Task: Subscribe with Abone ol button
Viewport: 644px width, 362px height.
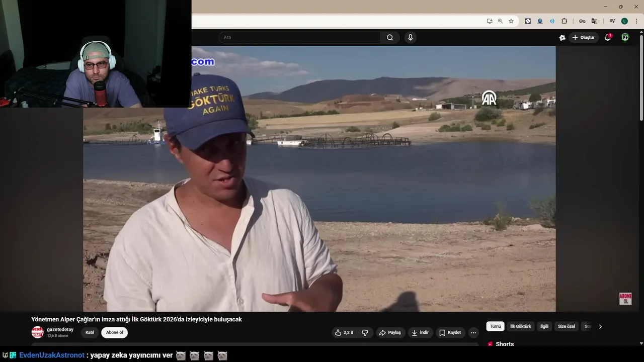Action: pyautogui.click(x=114, y=332)
